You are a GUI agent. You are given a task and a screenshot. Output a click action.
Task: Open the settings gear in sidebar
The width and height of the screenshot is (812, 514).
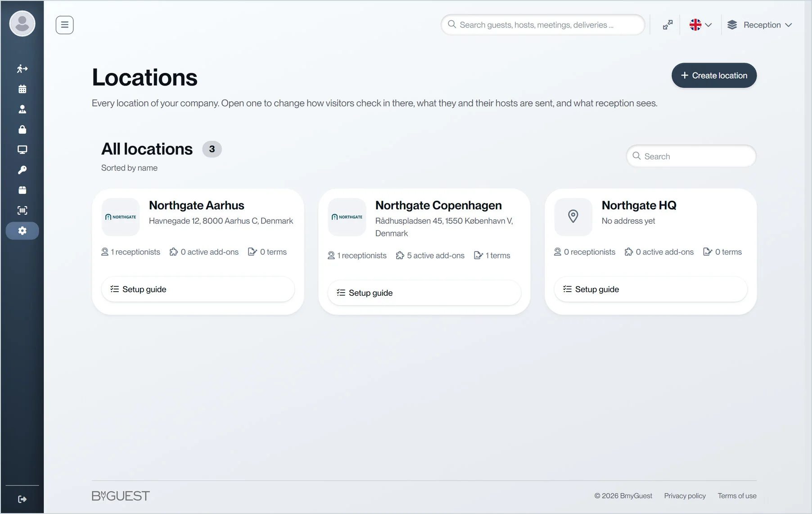(22, 231)
